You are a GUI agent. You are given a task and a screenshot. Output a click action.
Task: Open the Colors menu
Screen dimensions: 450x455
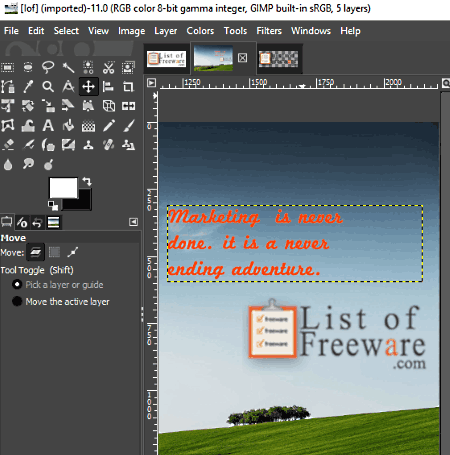[x=200, y=31]
